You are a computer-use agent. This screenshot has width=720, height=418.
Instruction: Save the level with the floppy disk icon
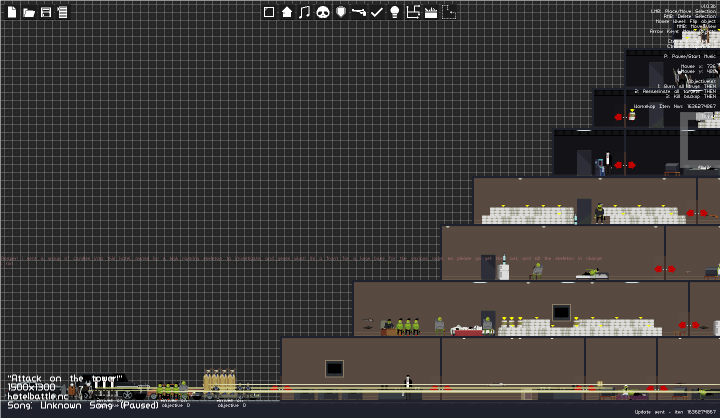46,12
